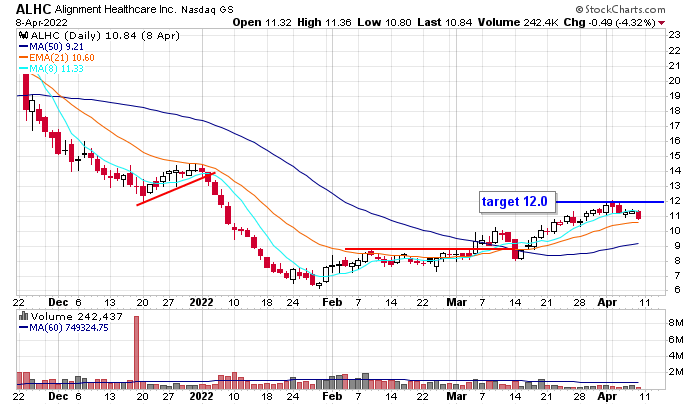Click the Volume 242.4K header value
700x405 pixels.
click(x=518, y=22)
